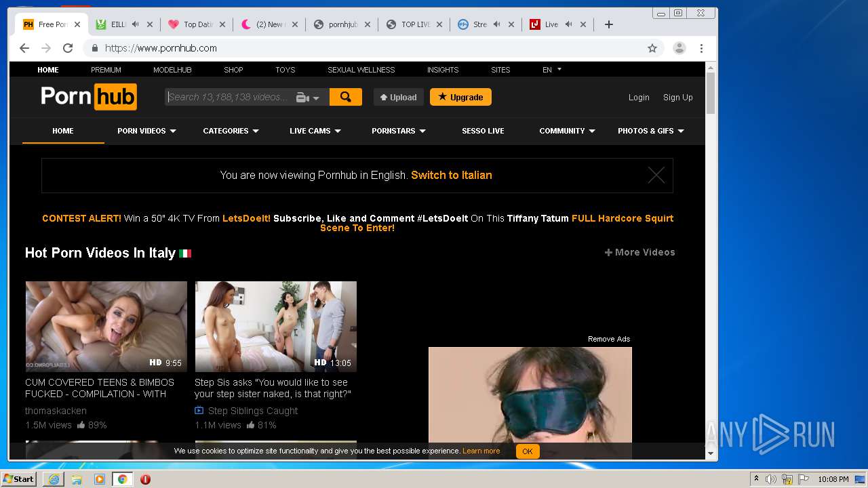Switch to the 'pornhub' globe-icon browser tab
868x488 pixels.
(x=341, y=24)
